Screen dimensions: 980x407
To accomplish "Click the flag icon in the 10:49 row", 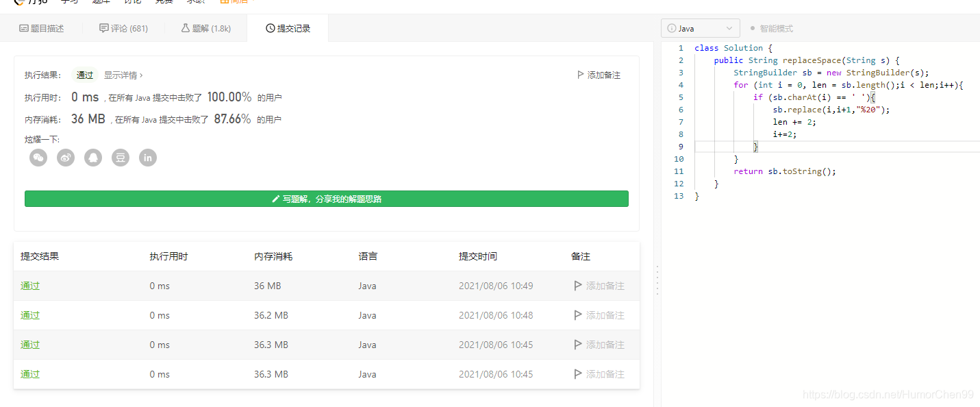I will coord(578,286).
